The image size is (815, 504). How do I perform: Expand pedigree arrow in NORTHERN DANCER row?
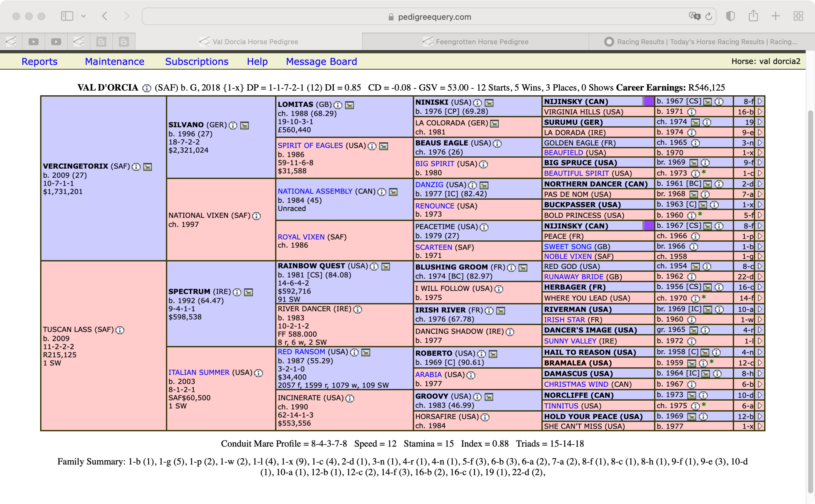pos(760,184)
